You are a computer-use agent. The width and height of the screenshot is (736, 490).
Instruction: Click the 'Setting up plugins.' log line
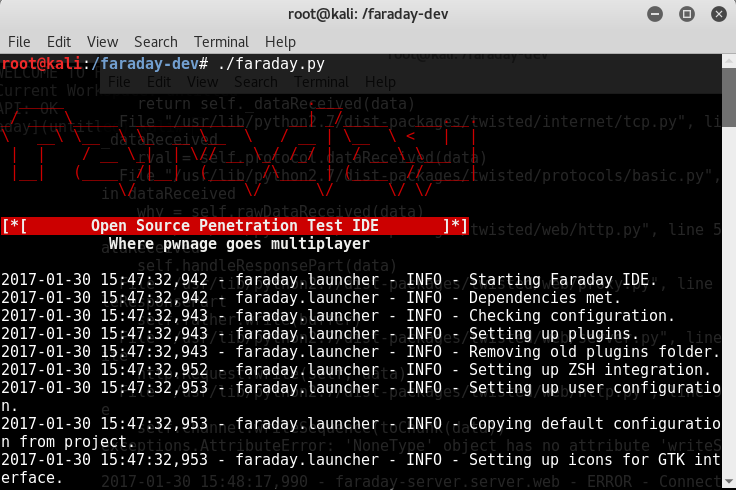[x=320, y=334]
